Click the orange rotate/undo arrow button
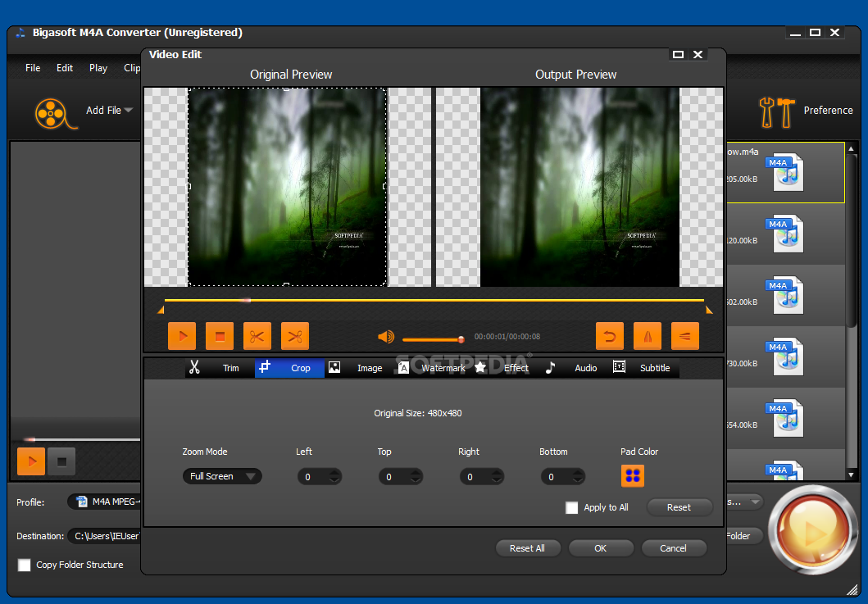 (x=610, y=336)
